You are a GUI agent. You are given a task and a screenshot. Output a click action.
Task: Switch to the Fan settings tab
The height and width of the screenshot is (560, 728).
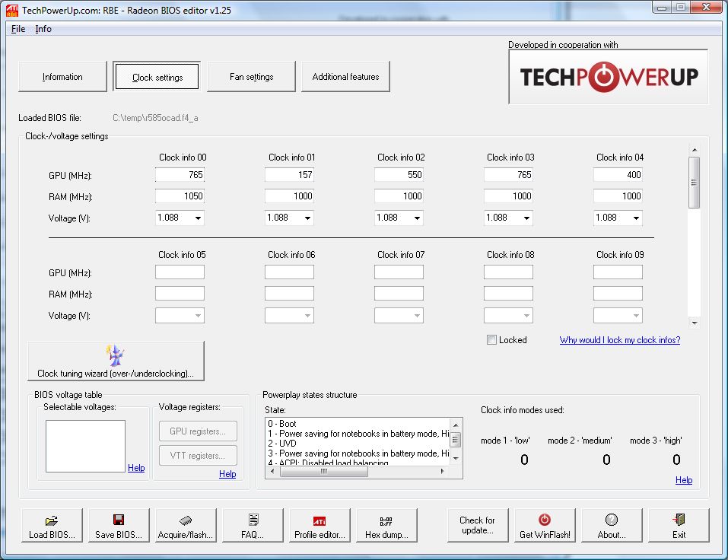tap(251, 77)
